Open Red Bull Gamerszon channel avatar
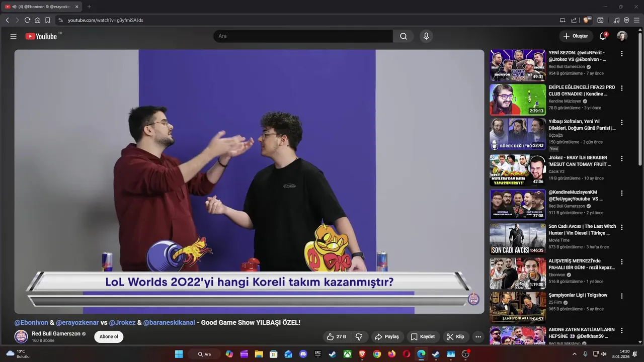 click(x=21, y=336)
